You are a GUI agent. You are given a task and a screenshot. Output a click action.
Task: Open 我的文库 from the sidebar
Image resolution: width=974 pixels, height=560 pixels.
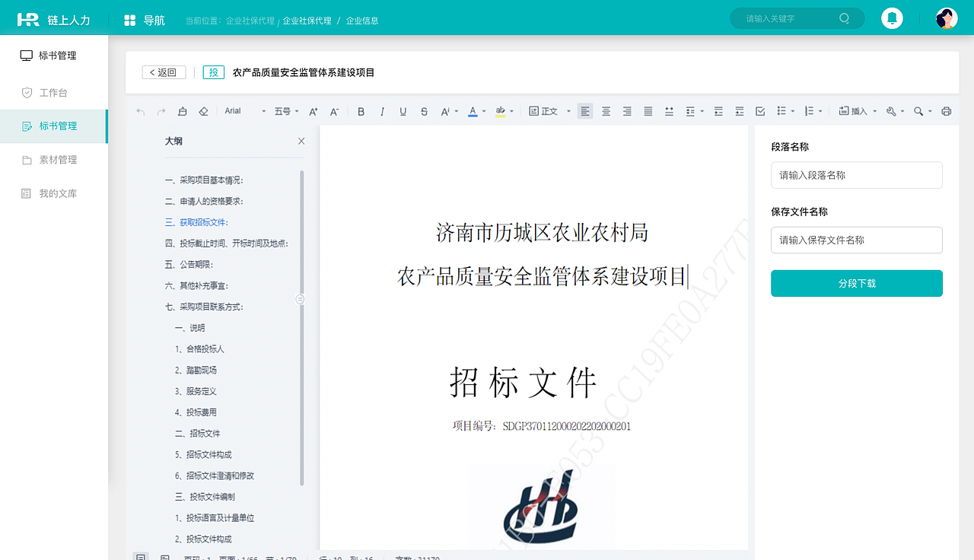point(54,193)
